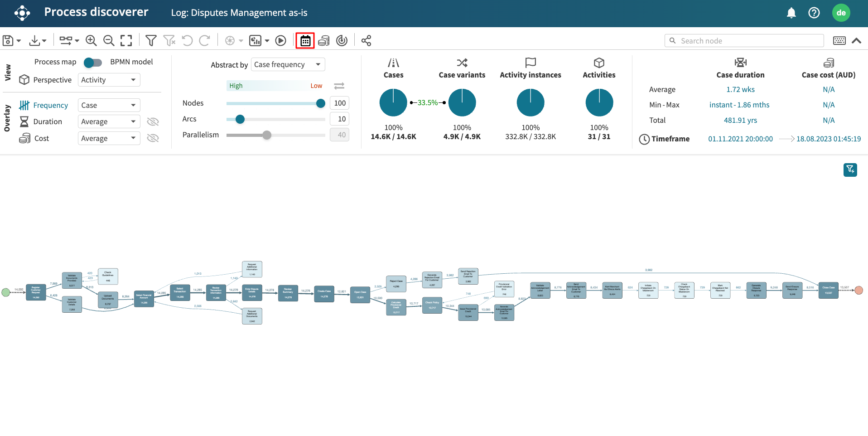The width and height of the screenshot is (868, 436).
Task: Select the Frequency overlay option
Action: pos(50,106)
